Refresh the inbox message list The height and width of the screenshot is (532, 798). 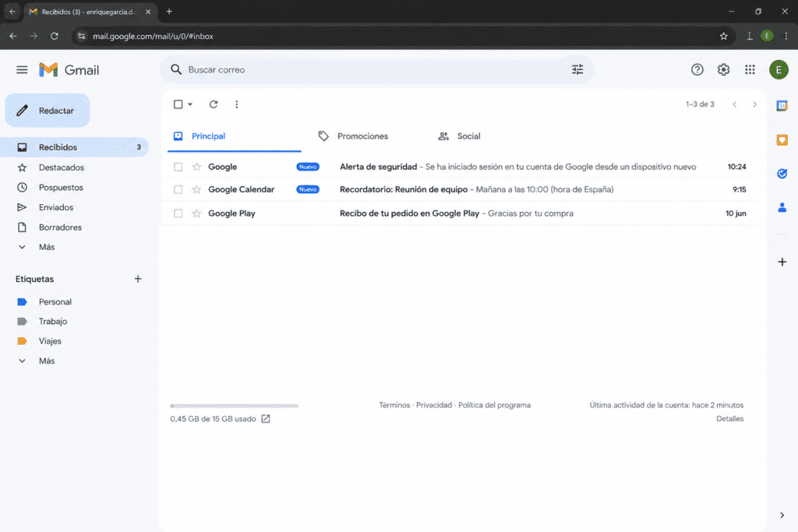pos(214,104)
